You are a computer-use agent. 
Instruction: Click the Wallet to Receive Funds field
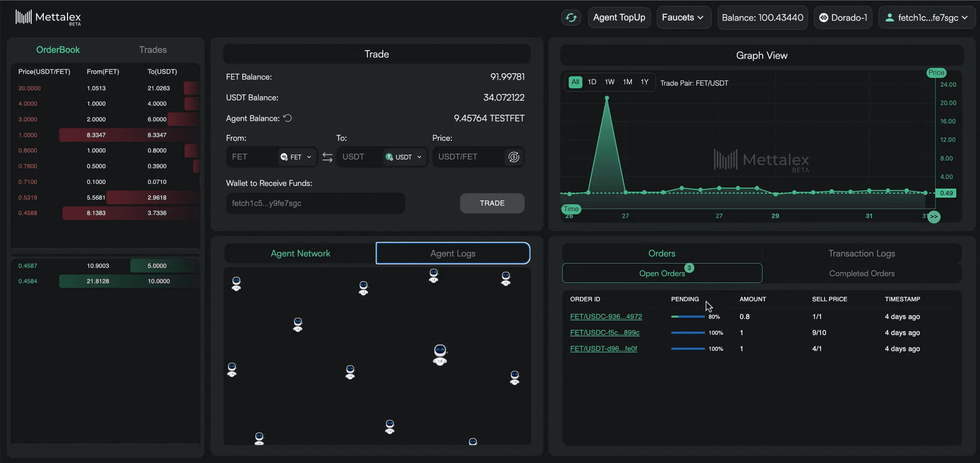click(x=315, y=203)
